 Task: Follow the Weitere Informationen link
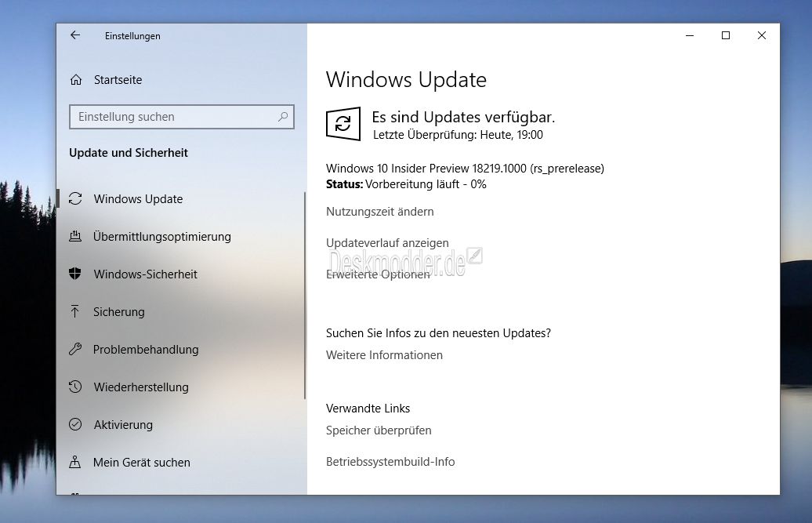pyautogui.click(x=384, y=355)
